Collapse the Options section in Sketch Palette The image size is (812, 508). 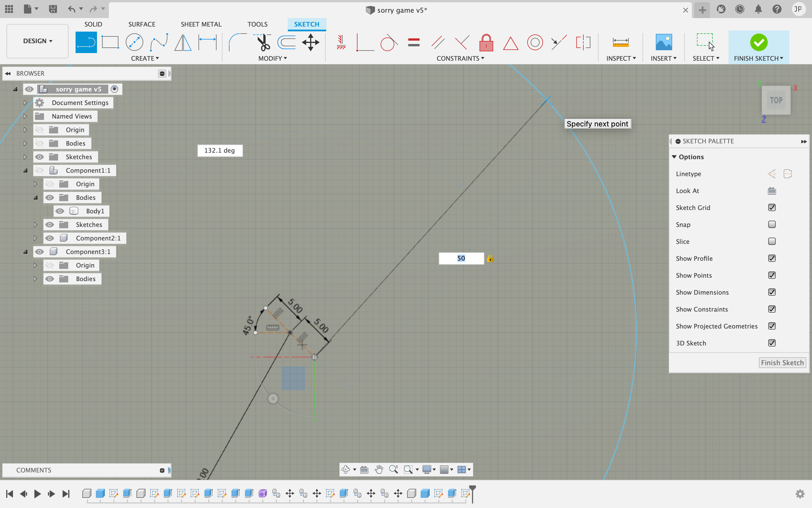pos(674,157)
